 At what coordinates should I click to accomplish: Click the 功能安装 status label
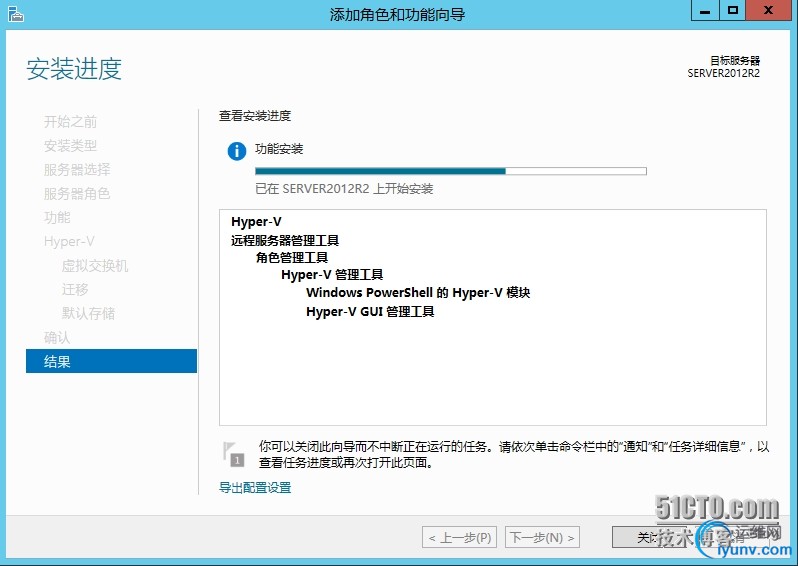coord(279,149)
